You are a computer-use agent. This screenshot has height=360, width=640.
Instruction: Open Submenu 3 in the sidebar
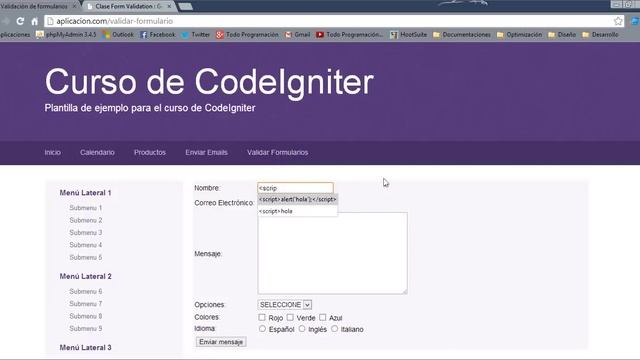tap(86, 232)
